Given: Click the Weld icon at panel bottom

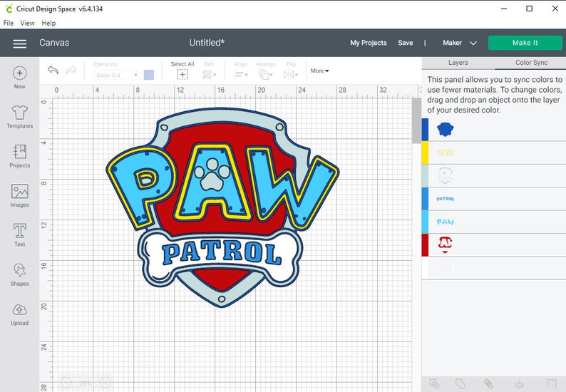Looking at the screenshot, I should coord(461,383).
